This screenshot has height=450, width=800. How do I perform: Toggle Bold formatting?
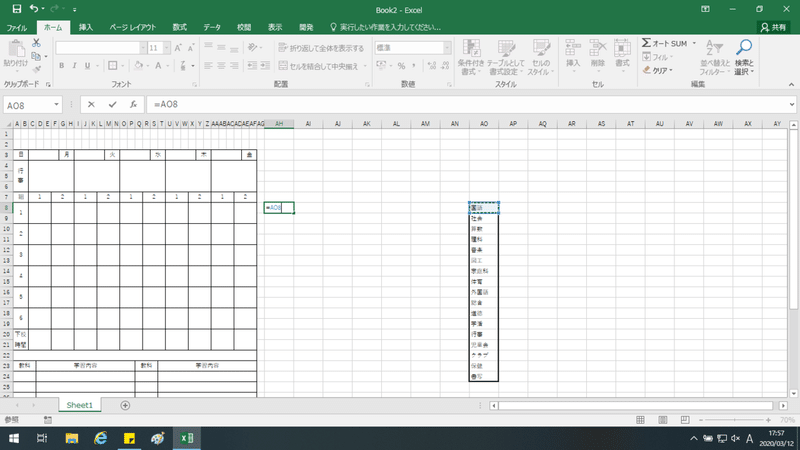62,66
